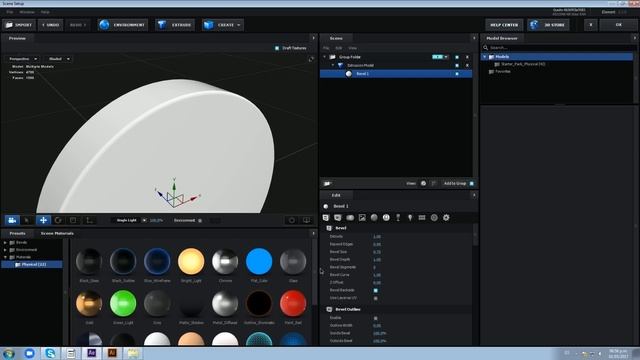Expand the Environment presets folder

pos(5,250)
